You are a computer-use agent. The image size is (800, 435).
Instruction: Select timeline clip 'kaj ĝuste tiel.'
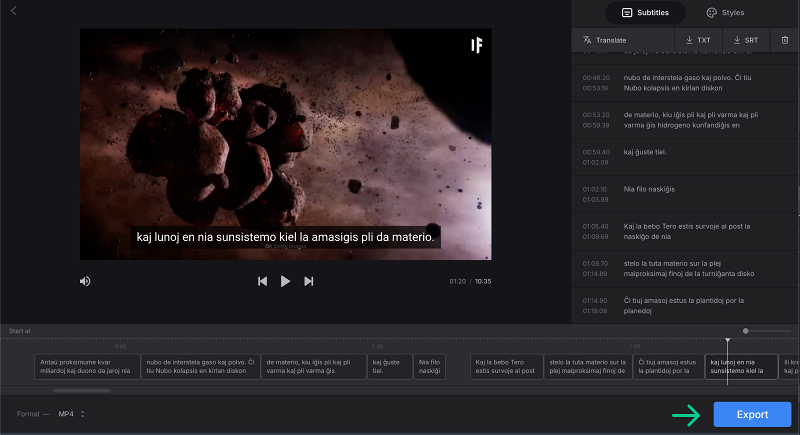(x=390, y=367)
